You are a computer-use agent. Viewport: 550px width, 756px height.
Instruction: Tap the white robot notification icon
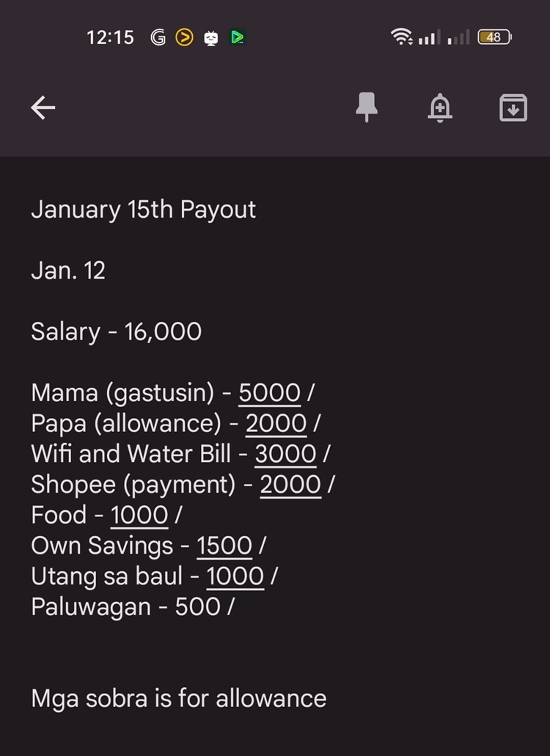(x=211, y=37)
